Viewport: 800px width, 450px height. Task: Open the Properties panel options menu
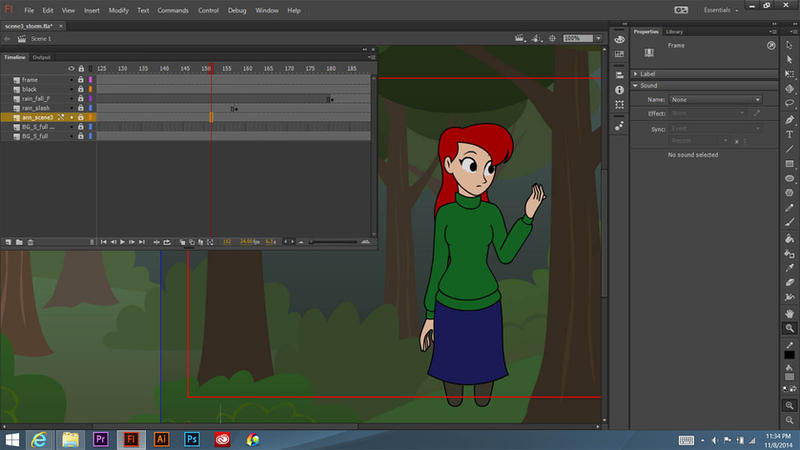coord(772,32)
